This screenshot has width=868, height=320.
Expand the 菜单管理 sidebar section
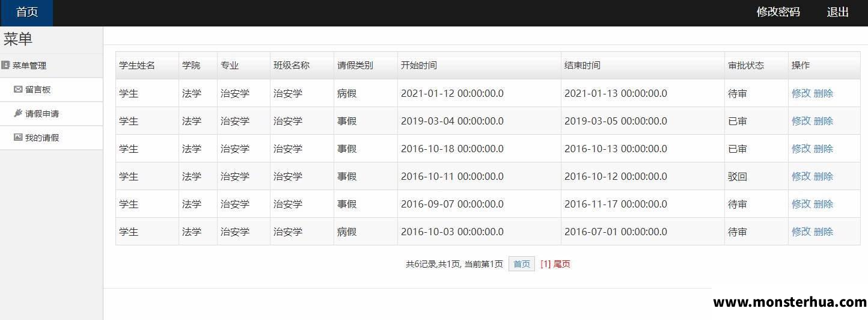point(52,66)
